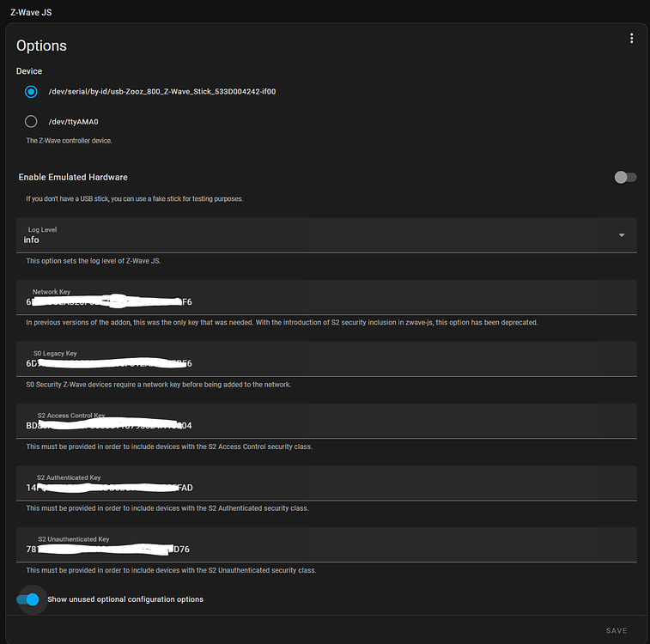Click the Show unused optional configuration label

pyautogui.click(x=125, y=599)
